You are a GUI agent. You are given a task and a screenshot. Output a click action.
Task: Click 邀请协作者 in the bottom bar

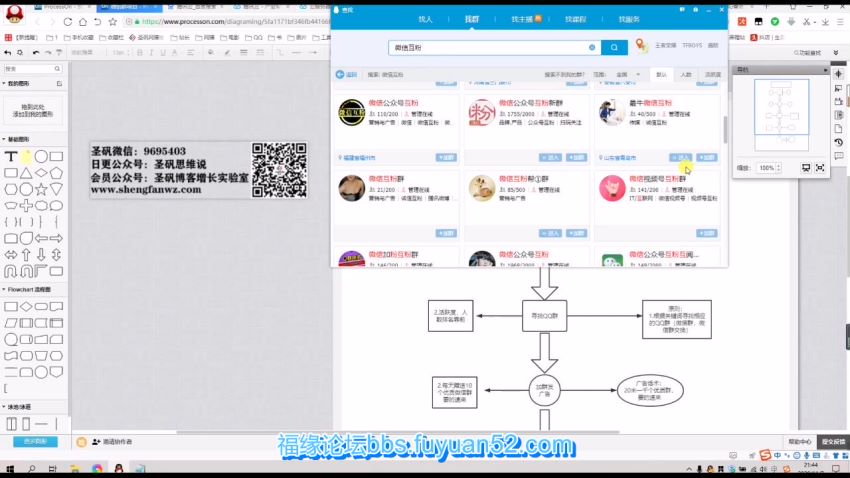(112, 442)
